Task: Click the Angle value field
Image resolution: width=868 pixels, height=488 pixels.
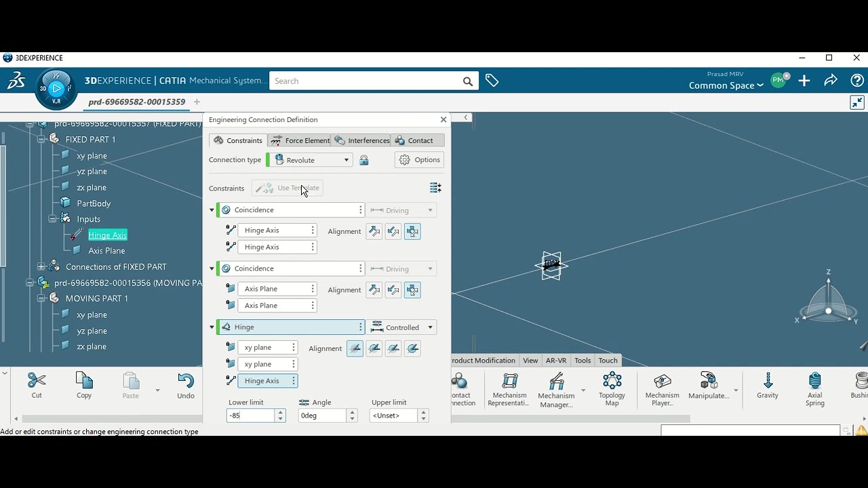Action: coord(322,415)
